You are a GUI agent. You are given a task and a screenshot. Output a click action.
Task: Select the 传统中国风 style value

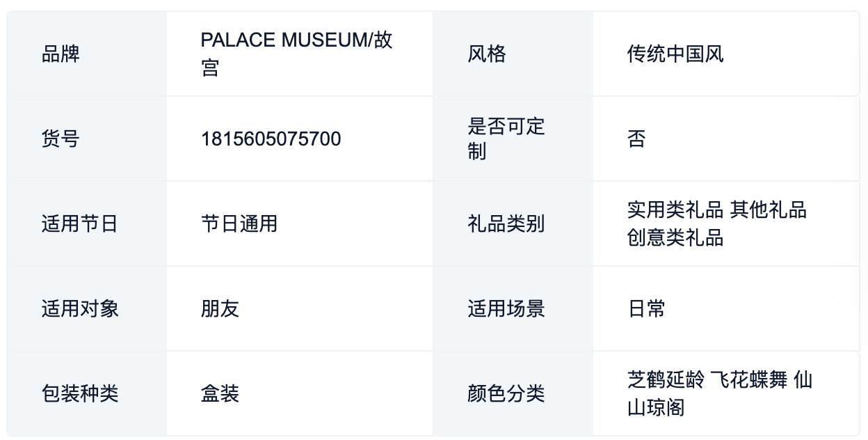coord(675,54)
